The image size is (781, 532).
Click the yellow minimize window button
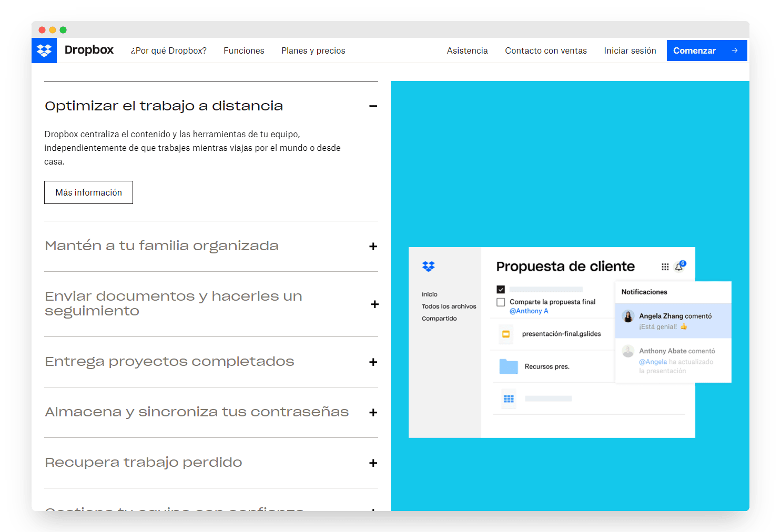point(53,30)
